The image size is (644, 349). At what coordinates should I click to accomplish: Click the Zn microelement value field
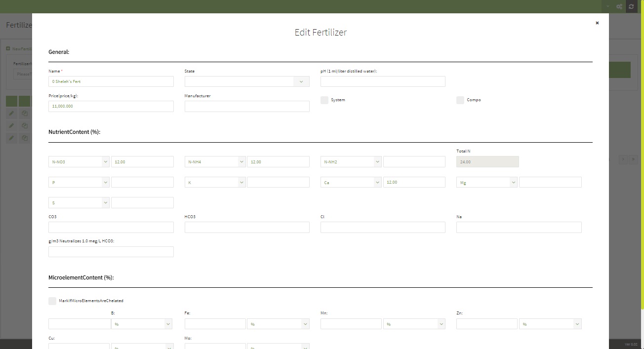coord(487,324)
